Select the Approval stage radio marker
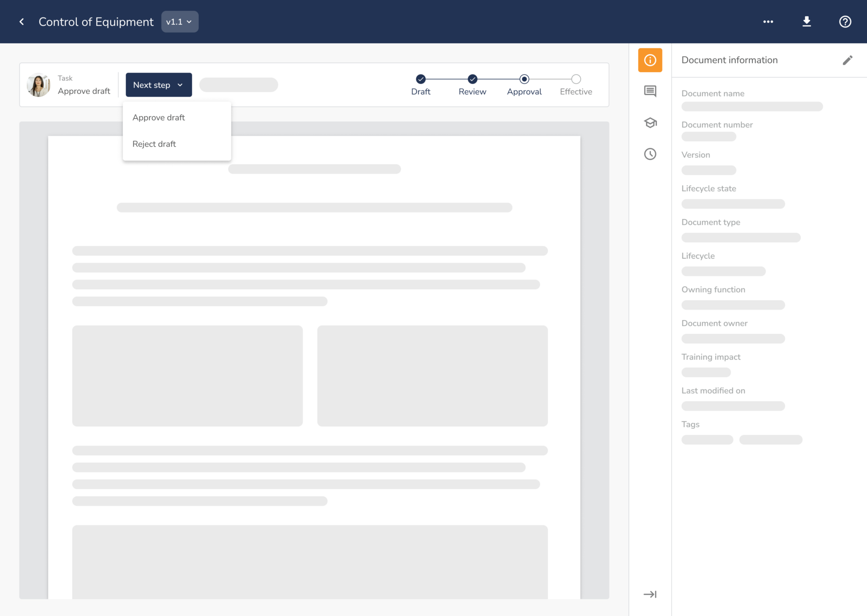The height and width of the screenshot is (616, 867). pyautogui.click(x=524, y=79)
